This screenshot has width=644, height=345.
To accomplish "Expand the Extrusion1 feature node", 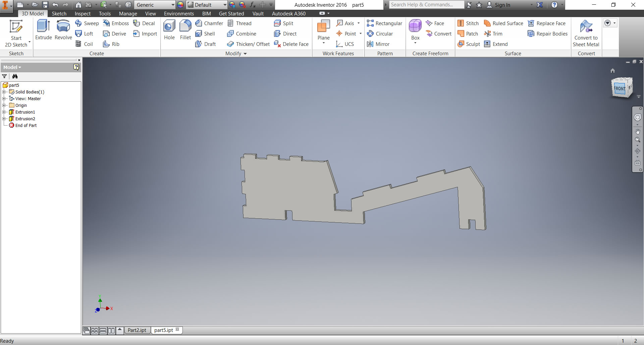I will click(4, 112).
